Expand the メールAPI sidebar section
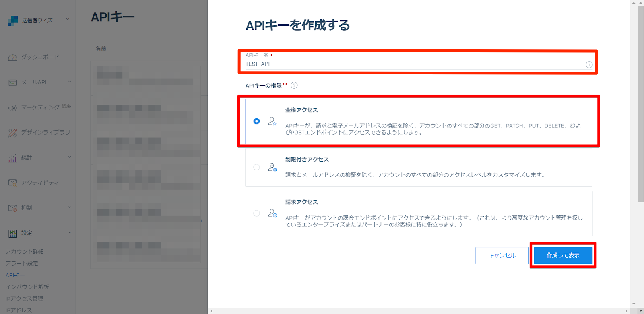The width and height of the screenshot is (644, 314). click(70, 82)
